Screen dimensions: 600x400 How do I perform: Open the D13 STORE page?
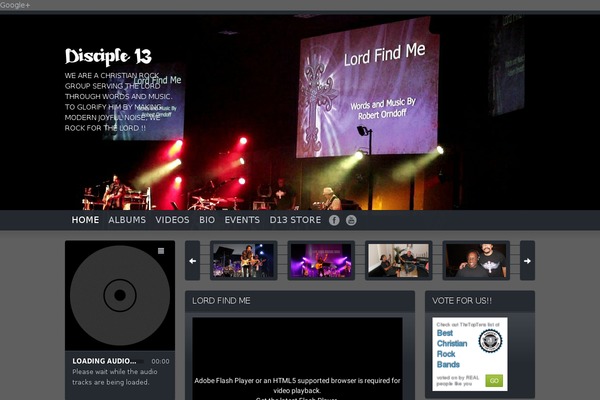coord(295,220)
